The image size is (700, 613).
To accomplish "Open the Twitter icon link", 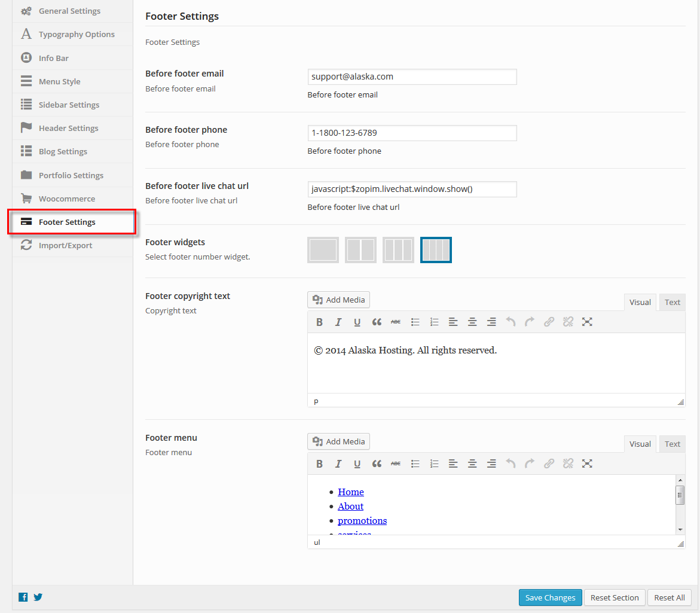I will click(x=38, y=597).
